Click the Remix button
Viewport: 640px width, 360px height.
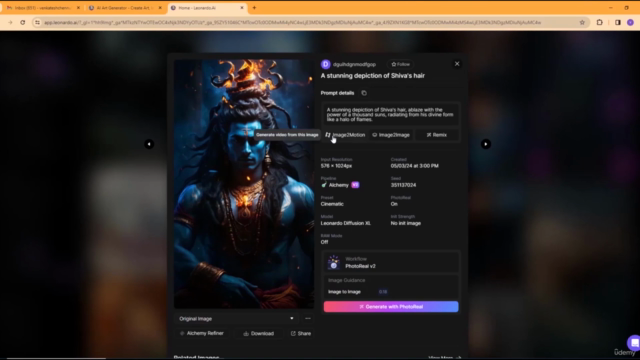437,135
